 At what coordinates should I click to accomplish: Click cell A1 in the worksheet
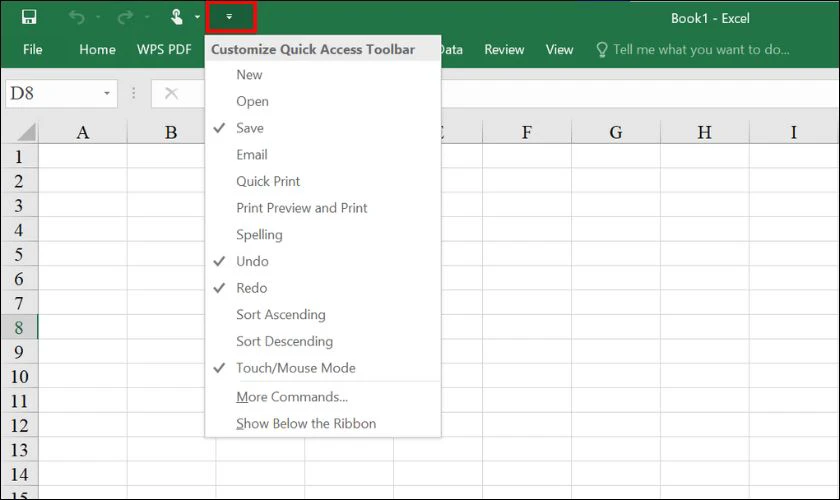coord(82,156)
